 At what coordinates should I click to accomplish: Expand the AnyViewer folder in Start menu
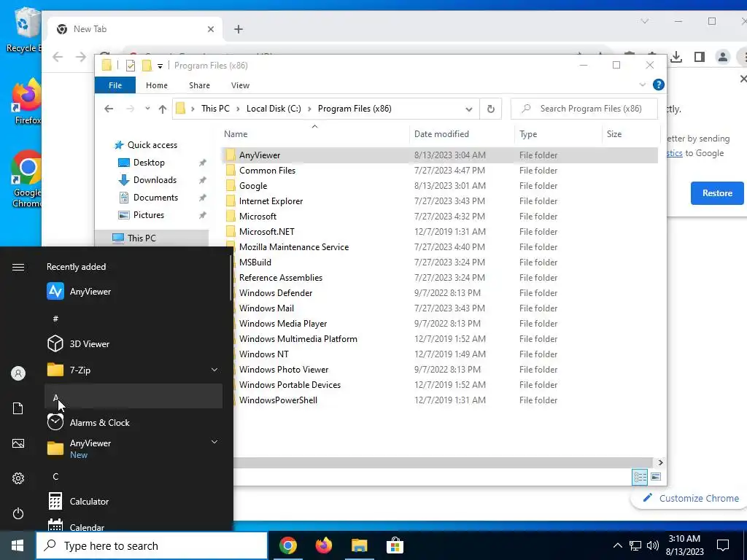214,442
